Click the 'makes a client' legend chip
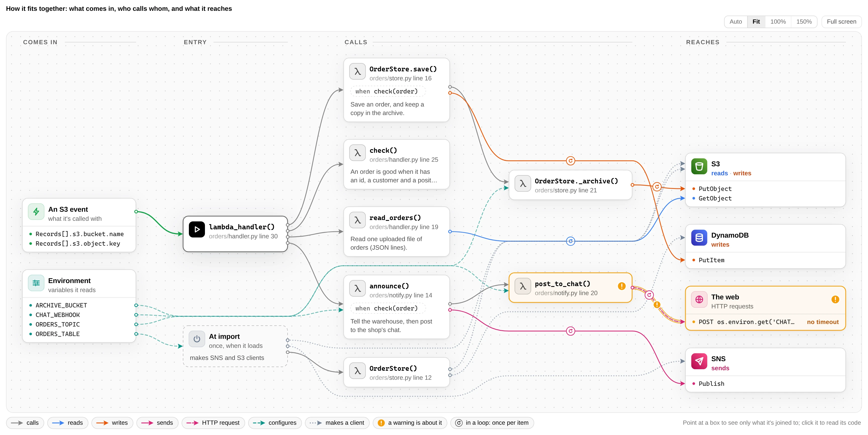Image resolution: width=868 pixels, height=435 pixels. (337, 423)
